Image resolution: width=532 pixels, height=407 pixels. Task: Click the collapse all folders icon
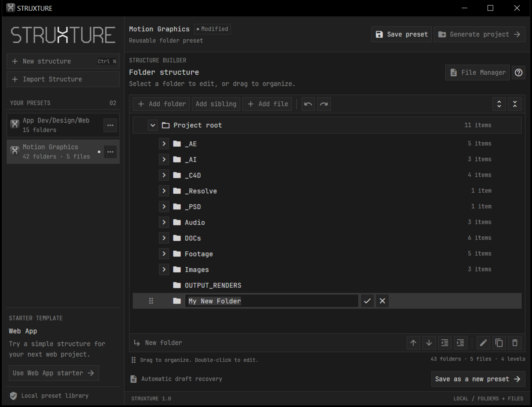tap(515, 104)
